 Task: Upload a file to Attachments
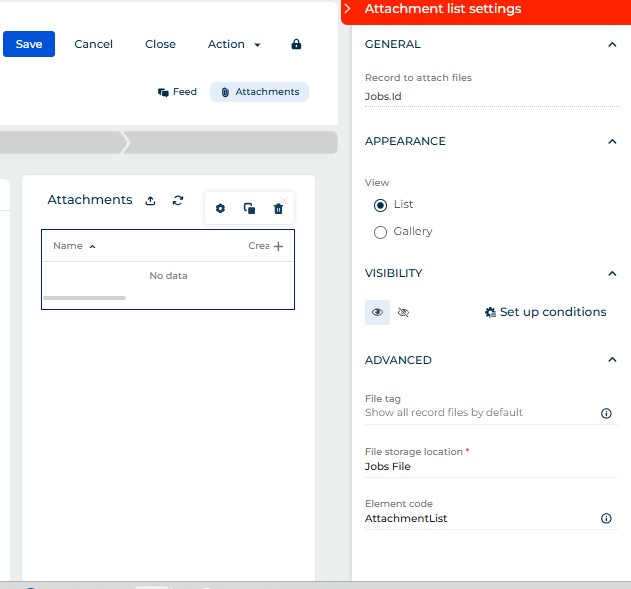(x=150, y=200)
